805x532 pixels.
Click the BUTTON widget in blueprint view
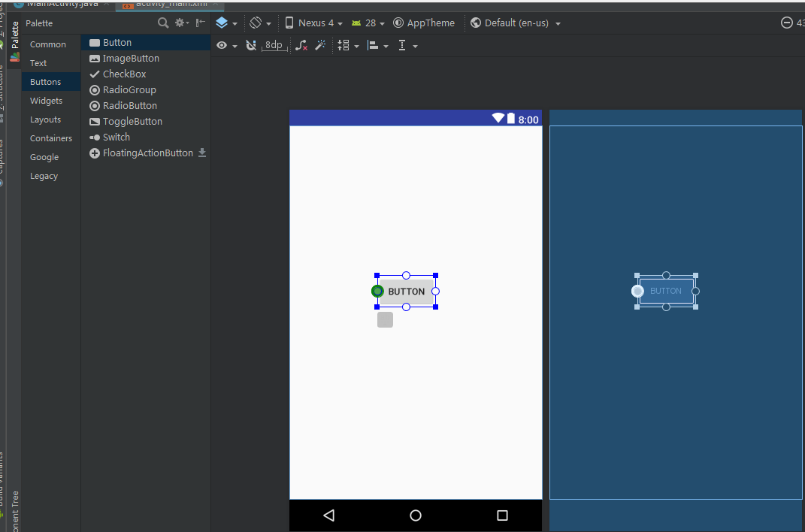point(666,291)
